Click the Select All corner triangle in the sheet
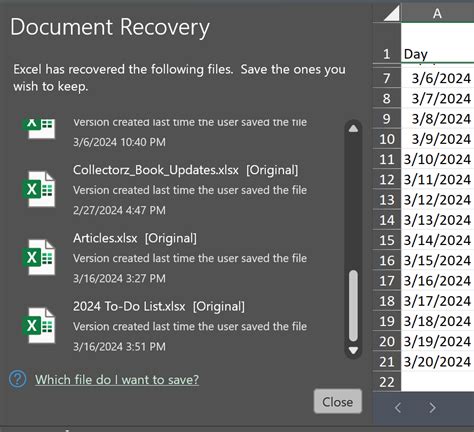 (x=391, y=14)
